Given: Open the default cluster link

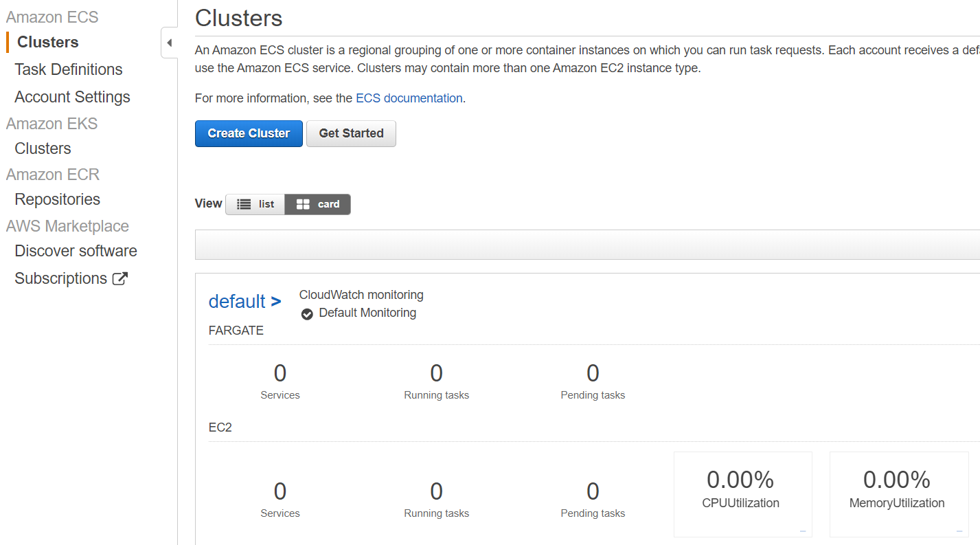Looking at the screenshot, I should coord(237,301).
